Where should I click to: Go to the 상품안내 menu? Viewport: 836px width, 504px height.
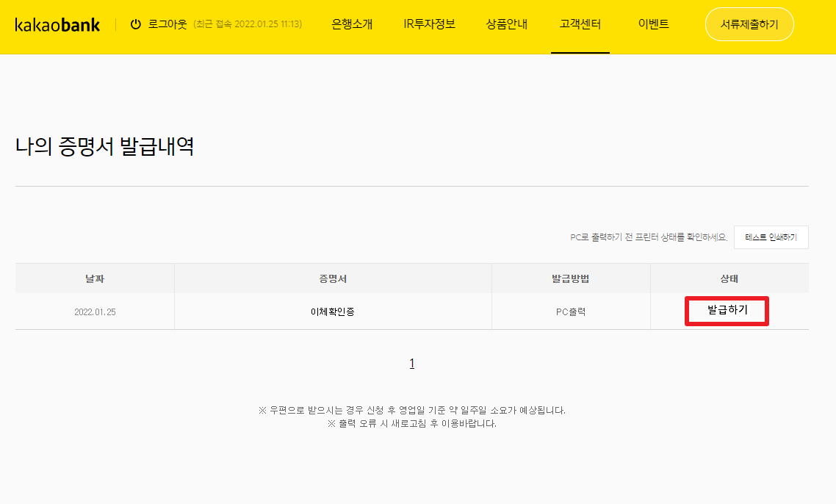point(507,24)
